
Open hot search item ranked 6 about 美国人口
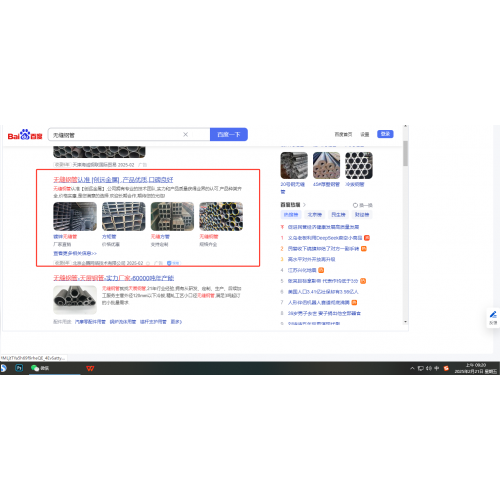pyautogui.click(x=323, y=292)
